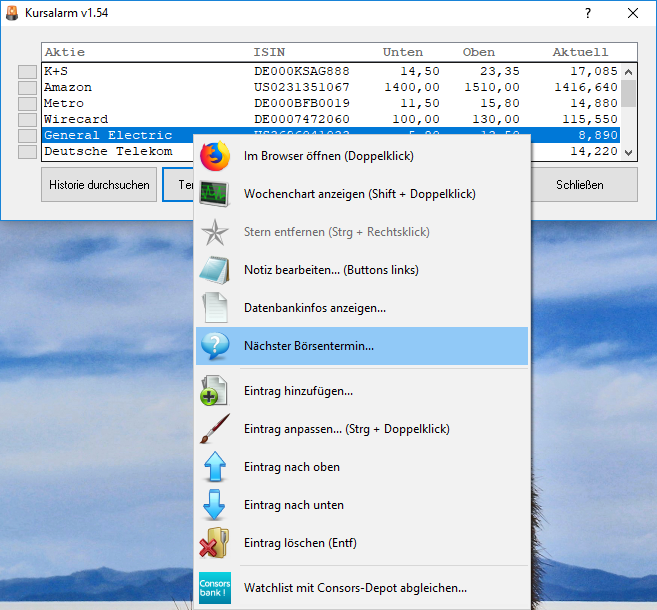Click ISIN US0231351067
The width and height of the screenshot is (657, 610).
point(302,88)
